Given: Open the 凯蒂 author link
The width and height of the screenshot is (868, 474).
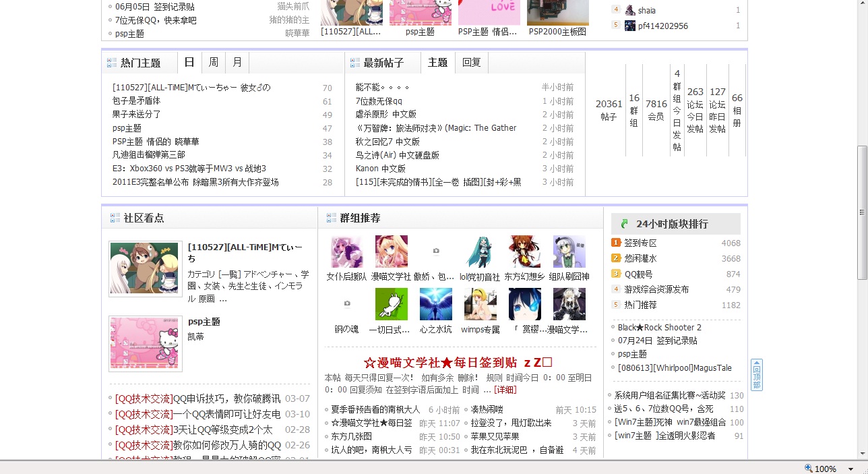Looking at the screenshot, I should pyautogui.click(x=195, y=336).
